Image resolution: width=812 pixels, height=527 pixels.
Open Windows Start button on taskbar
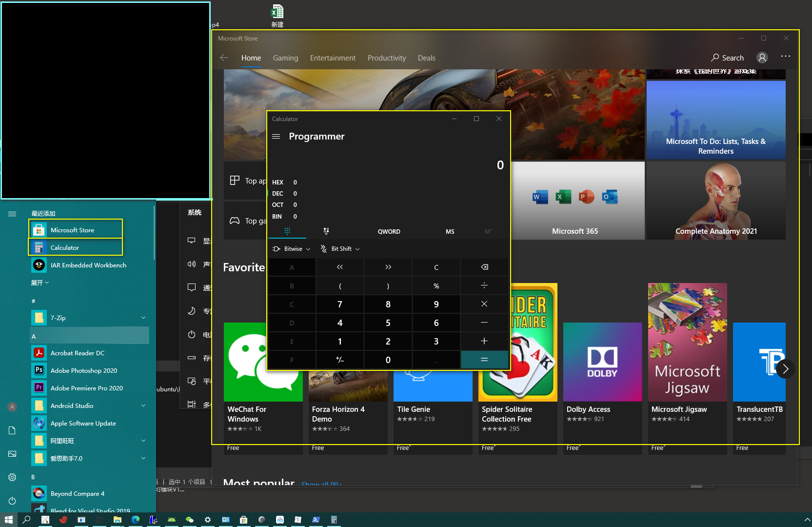[8, 520]
